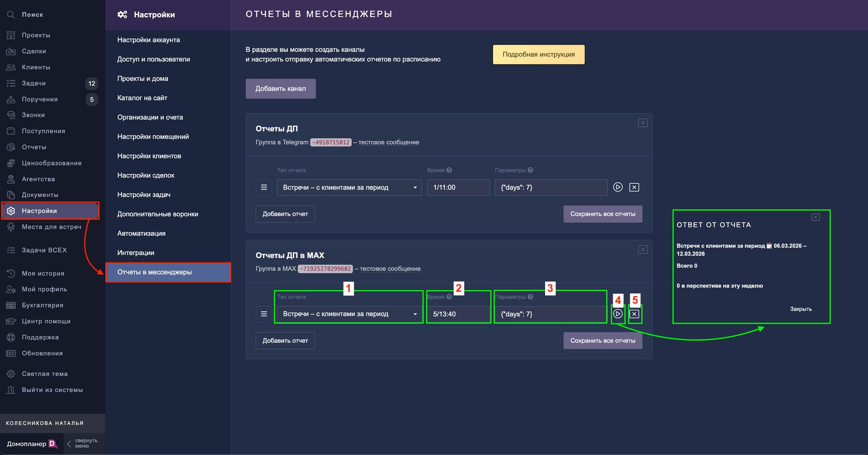Viewport: 868px width, 455px height.
Task: Click the Параметры field in Отчеты ДП
Action: [551, 187]
